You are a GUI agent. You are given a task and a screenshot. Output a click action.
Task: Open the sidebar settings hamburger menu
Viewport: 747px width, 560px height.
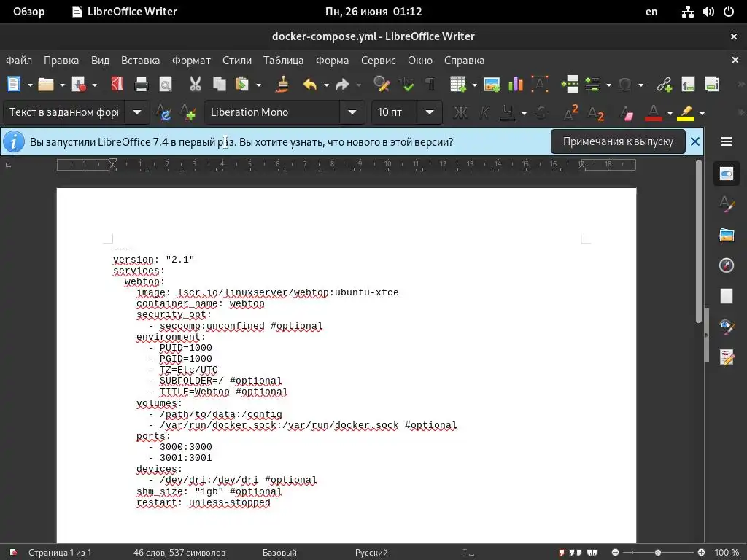727,141
